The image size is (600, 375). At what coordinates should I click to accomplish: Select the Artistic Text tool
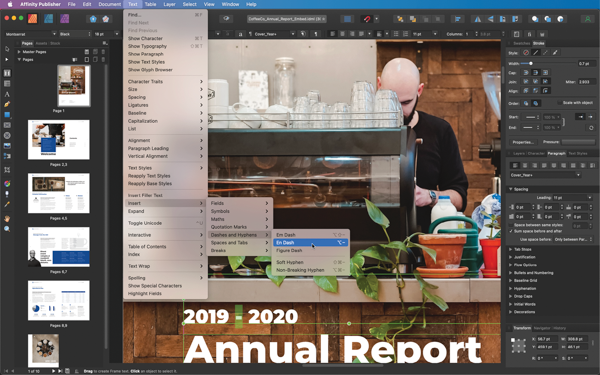tap(7, 94)
